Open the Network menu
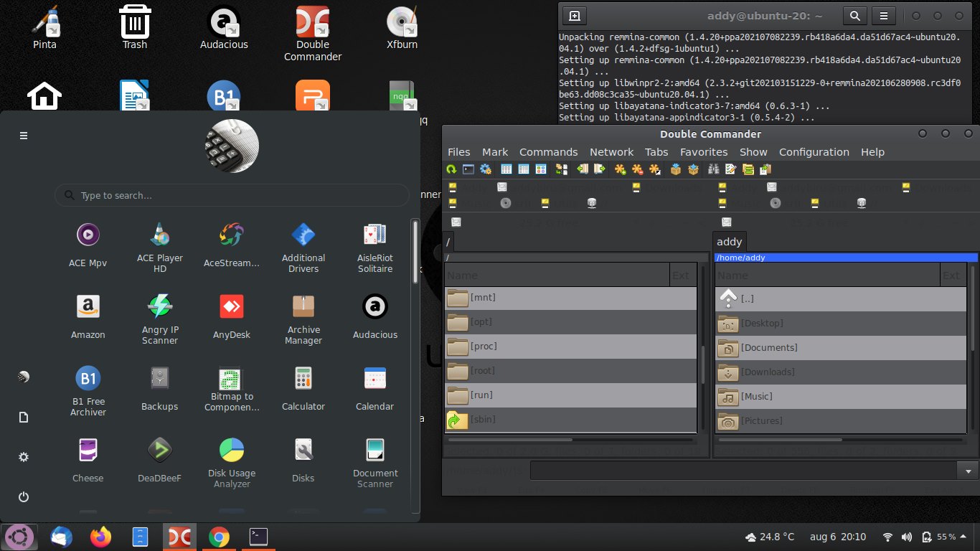980x551 pixels. click(611, 152)
